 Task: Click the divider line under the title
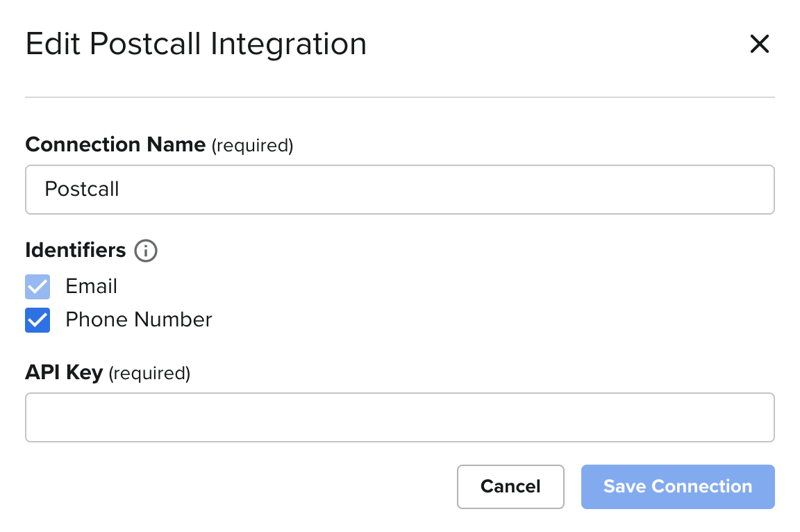399,97
